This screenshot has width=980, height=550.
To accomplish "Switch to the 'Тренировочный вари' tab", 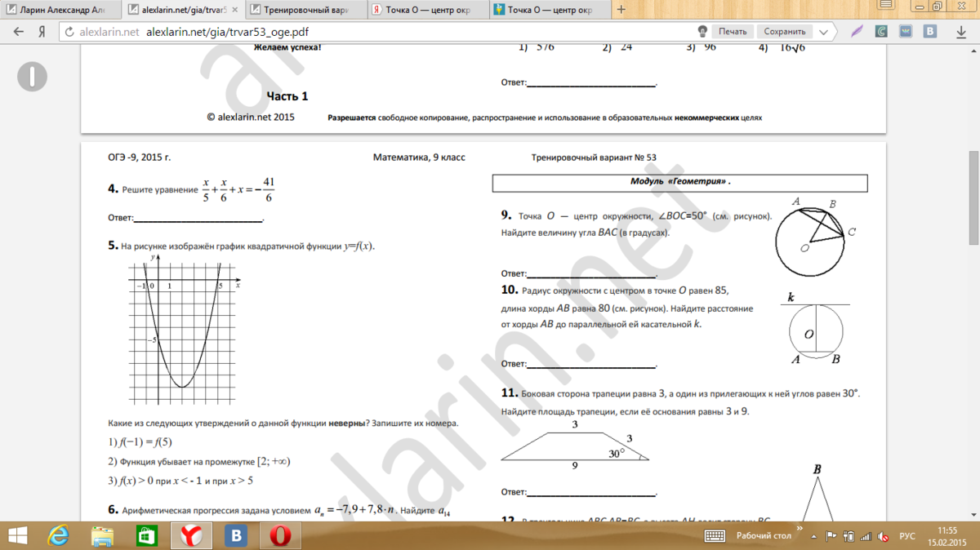I will pyautogui.click(x=305, y=10).
